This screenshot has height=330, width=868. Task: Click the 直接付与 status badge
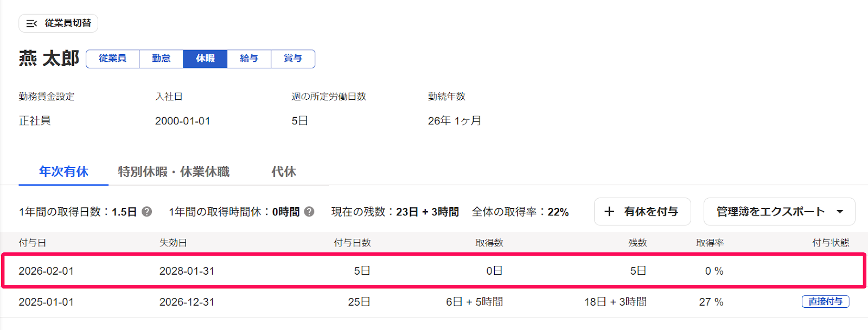point(826,302)
